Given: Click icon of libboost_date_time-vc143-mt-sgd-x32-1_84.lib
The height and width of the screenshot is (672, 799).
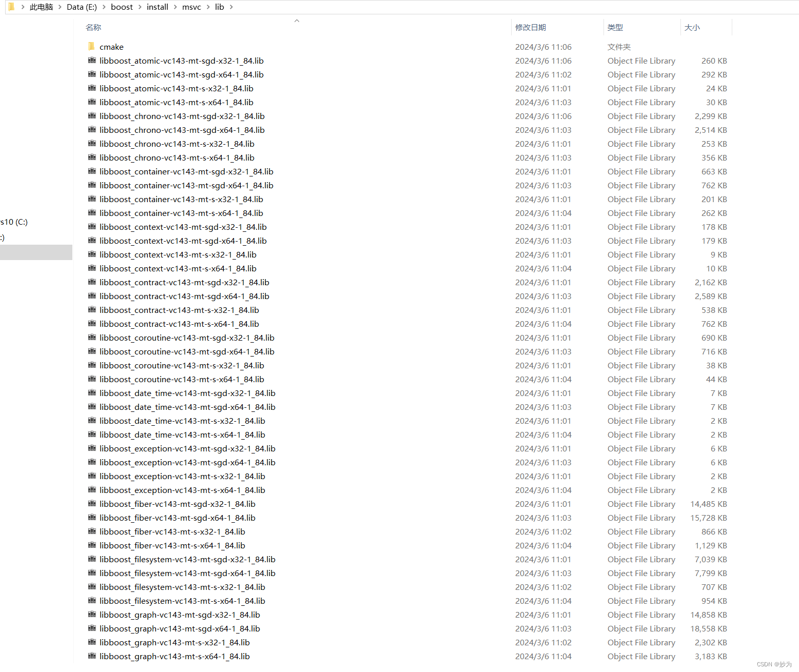Looking at the screenshot, I should point(92,392).
